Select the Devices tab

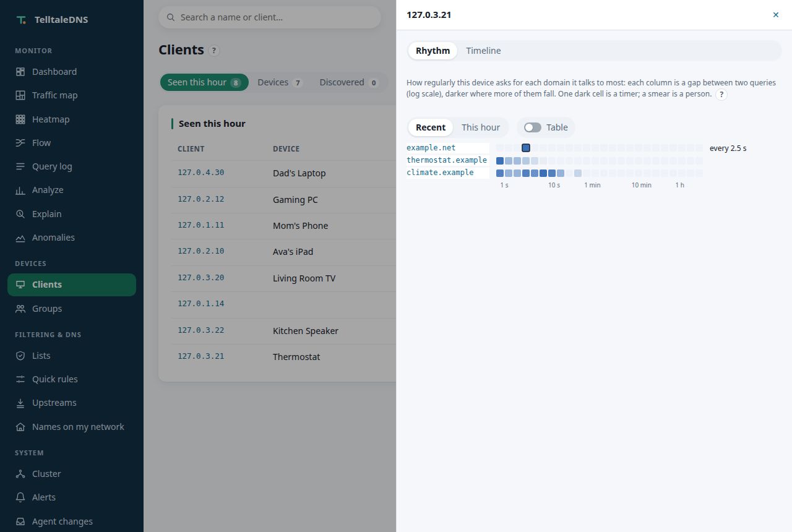[280, 82]
